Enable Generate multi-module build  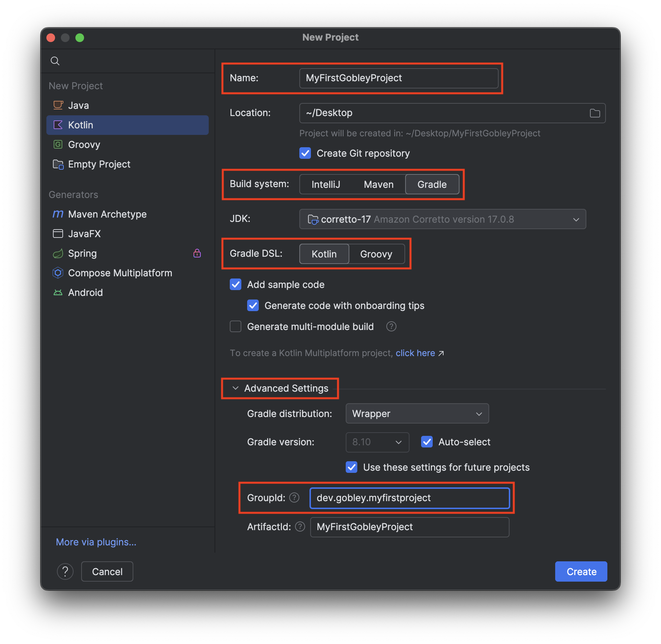coord(236,326)
